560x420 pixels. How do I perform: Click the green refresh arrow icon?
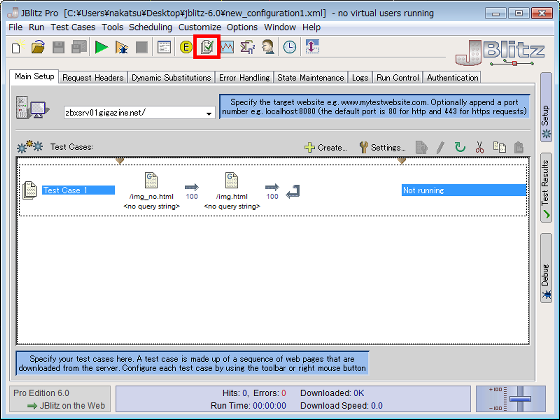460,147
